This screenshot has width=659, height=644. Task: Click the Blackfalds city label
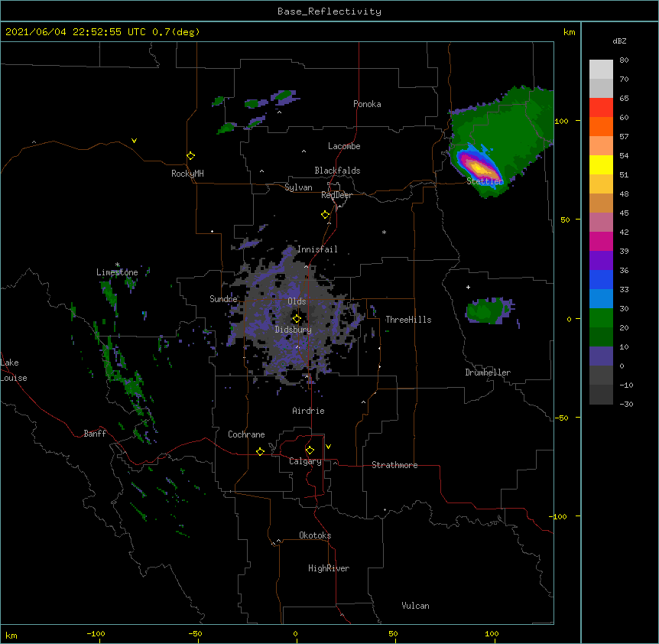[337, 171]
